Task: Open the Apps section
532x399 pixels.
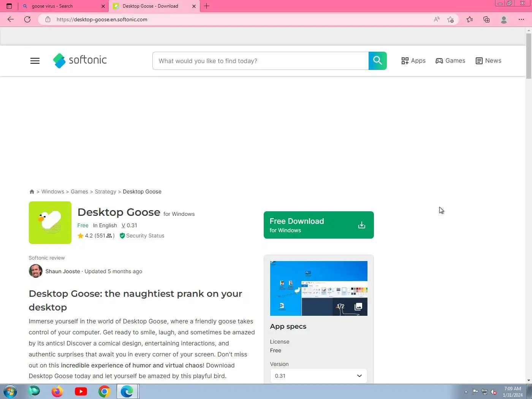Action: (x=413, y=61)
